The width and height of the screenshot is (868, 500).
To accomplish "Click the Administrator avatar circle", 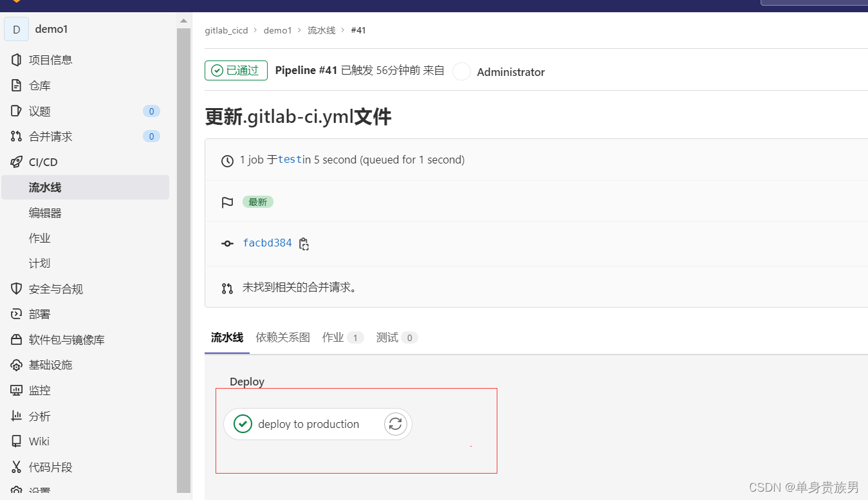I will point(461,71).
